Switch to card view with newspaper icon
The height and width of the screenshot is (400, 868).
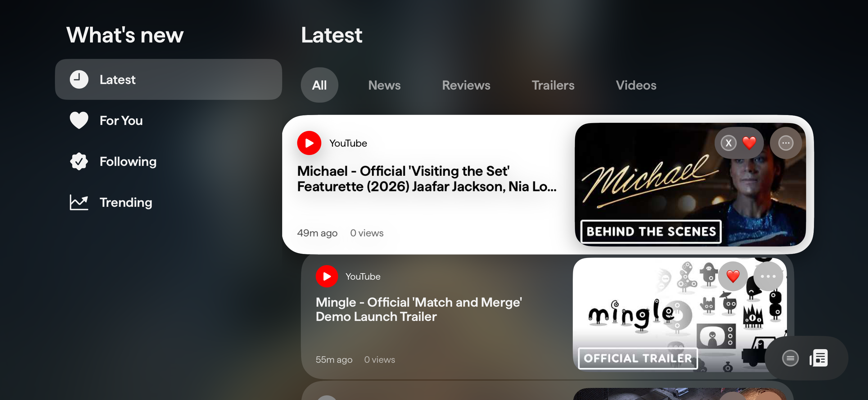click(x=818, y=358)
